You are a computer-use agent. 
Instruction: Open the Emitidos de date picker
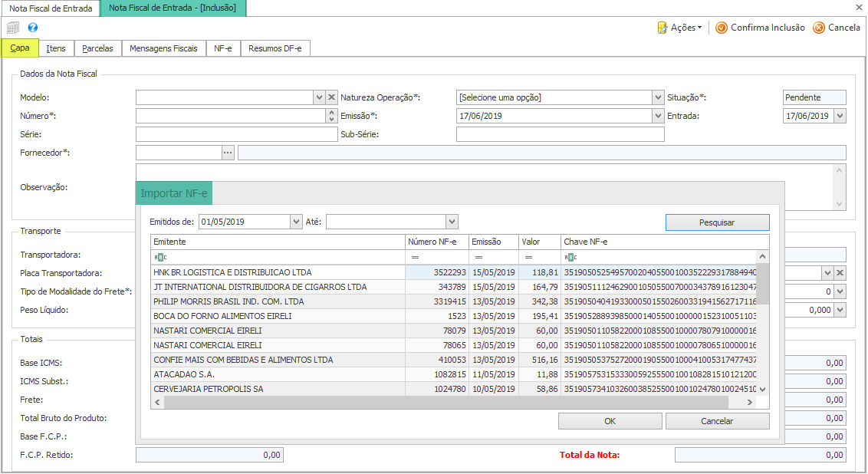[x=296, y=222]
